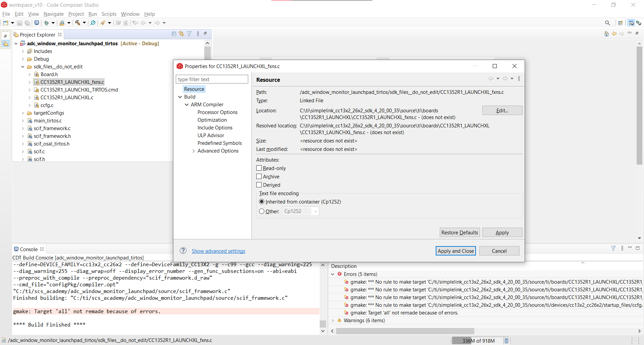Viewport: 644px width, 345px height.
Task: Open the Cp1252 encoding dropdown
Action: 315,211
